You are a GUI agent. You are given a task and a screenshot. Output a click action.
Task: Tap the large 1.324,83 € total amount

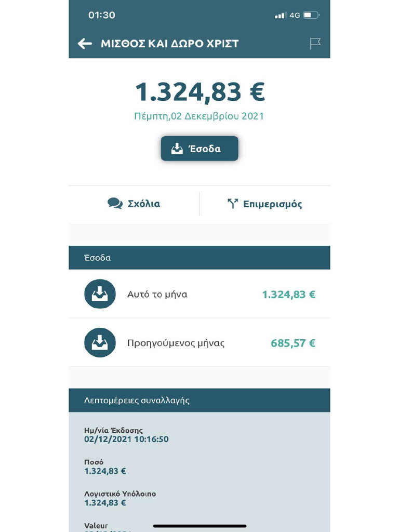(x=199, y=92)
